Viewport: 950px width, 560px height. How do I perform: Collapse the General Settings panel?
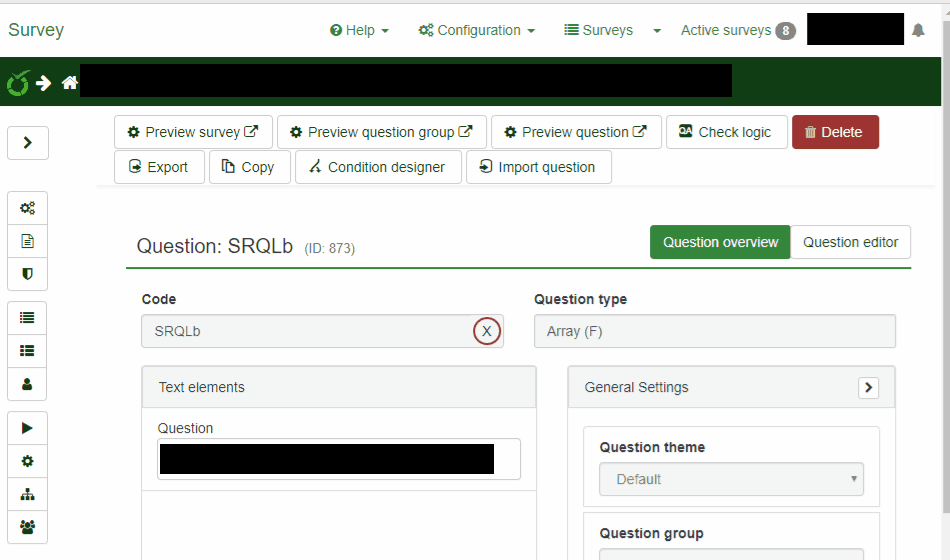point(868,387)
